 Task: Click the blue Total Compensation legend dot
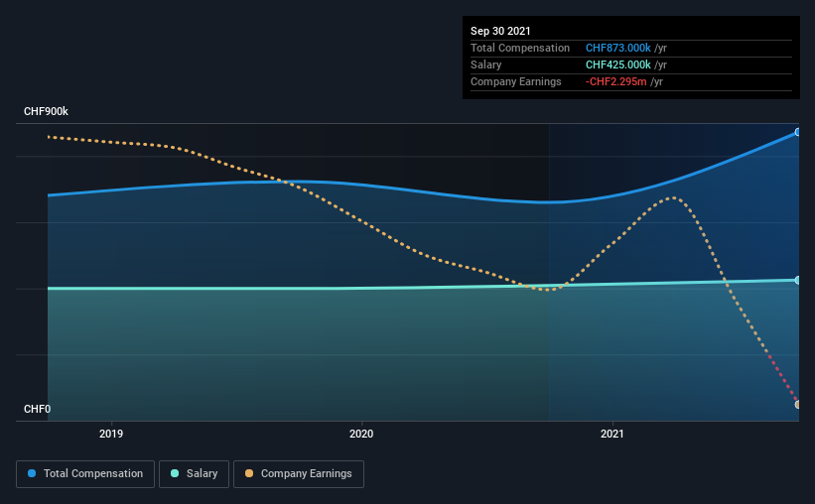pyautogui.click(x=32, y=473)
